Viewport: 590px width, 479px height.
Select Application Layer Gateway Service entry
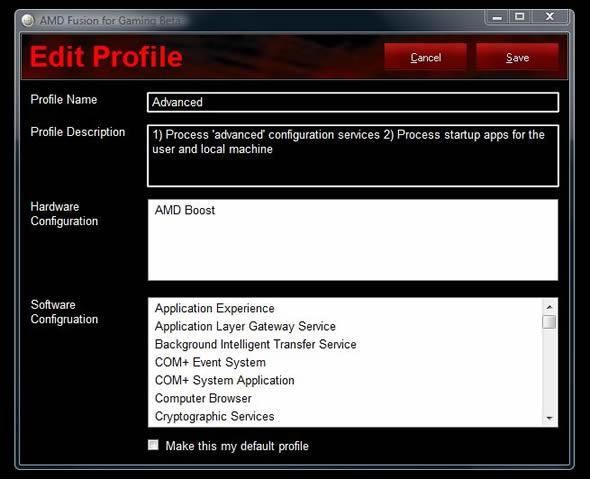click(245, 326)
